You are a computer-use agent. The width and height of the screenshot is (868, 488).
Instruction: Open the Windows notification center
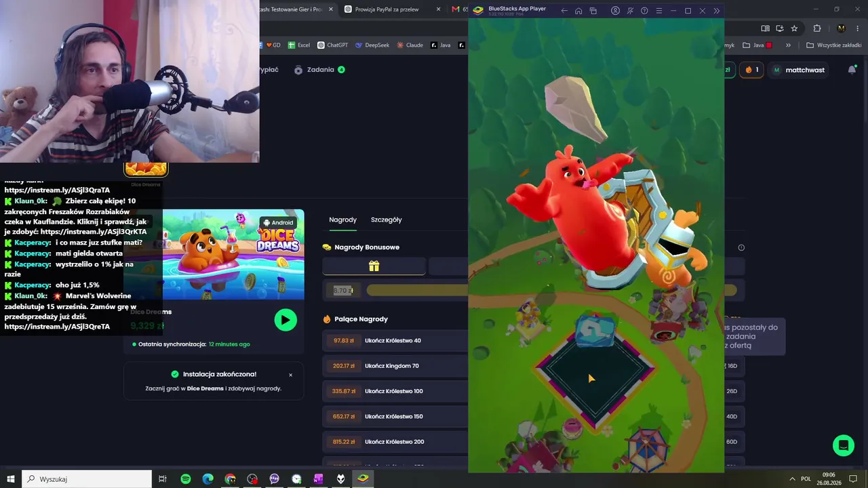click(x=853, y=479)
